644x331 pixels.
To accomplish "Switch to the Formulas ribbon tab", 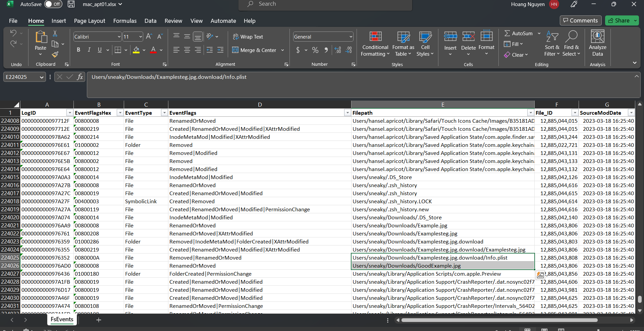I will (125, 21).
